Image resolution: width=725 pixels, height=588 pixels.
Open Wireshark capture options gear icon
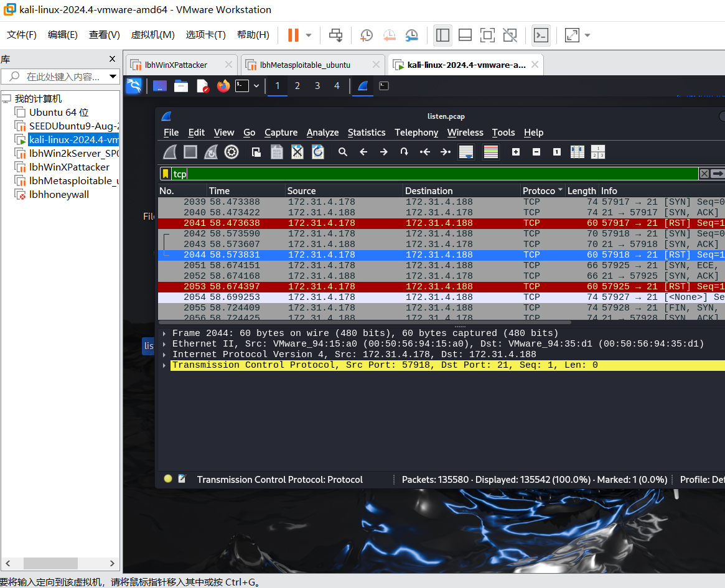232,152
